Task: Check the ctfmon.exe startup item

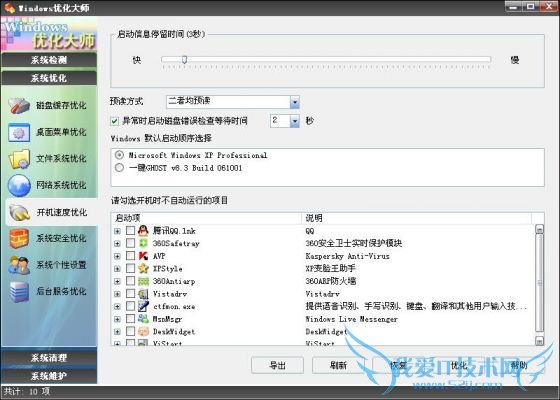Action: coord(130,306)
